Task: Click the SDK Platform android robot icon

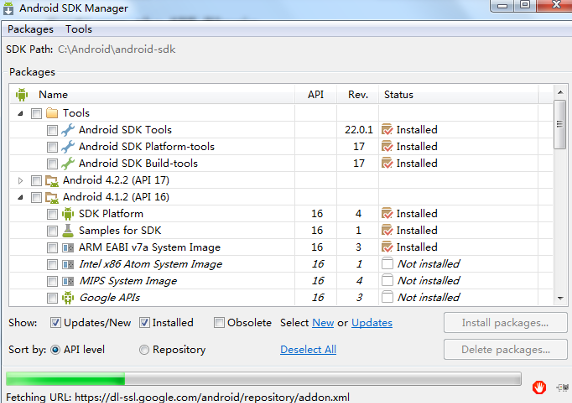Action: point(68,214)
